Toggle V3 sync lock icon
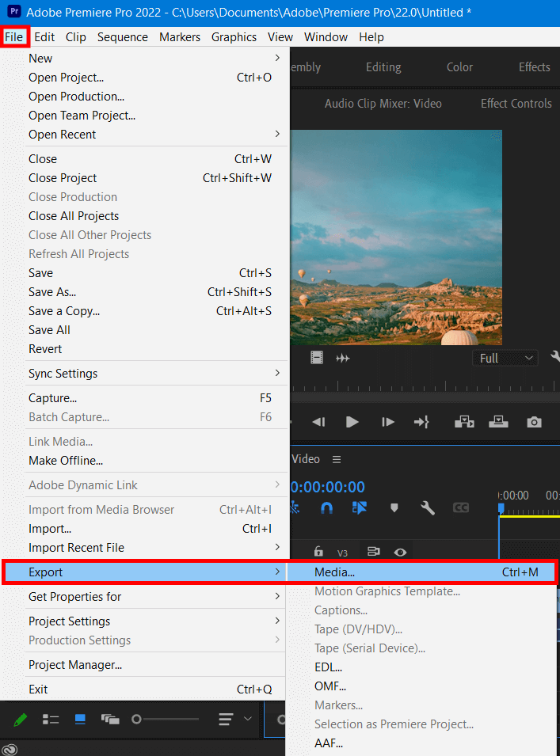This screenshot has width=560, height=756. click(x=373, y=552)
